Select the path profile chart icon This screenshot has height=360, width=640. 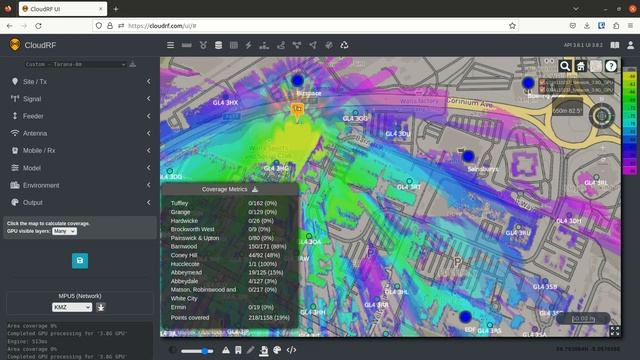(x=264, y=45)
